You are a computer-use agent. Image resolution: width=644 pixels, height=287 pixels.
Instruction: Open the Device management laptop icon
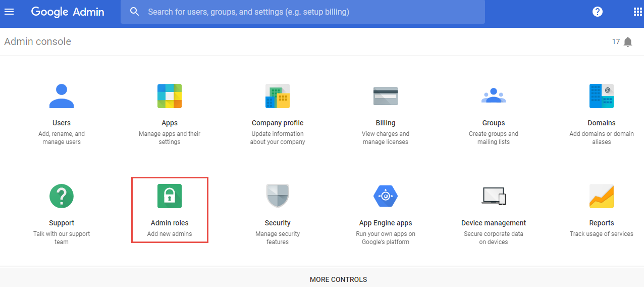tap(494, 196)
